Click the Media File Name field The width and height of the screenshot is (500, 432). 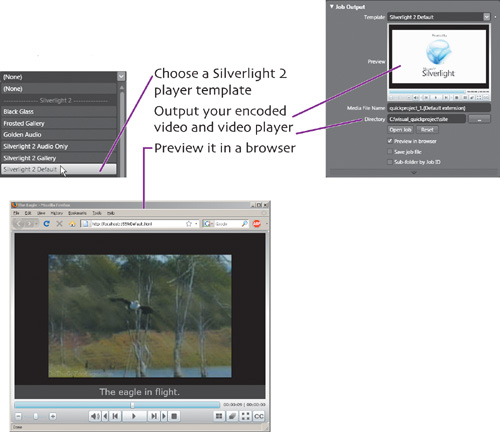(x=439, y=108)
